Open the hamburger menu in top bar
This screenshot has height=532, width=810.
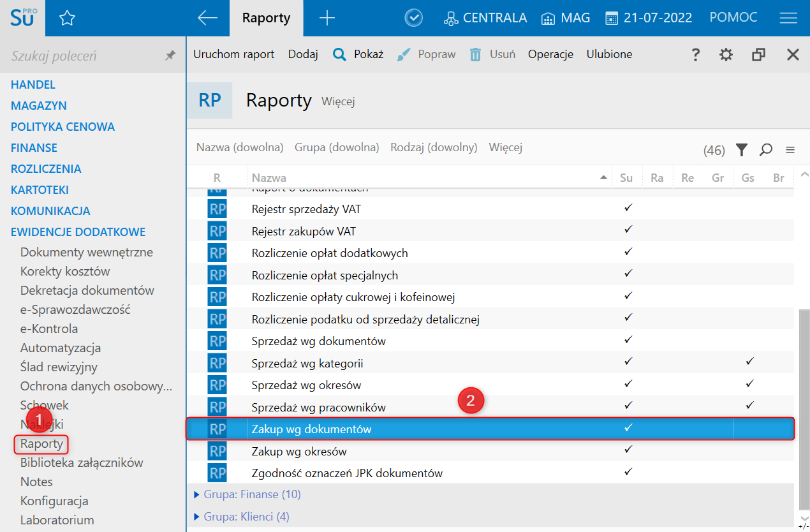(x=788, y=18)
